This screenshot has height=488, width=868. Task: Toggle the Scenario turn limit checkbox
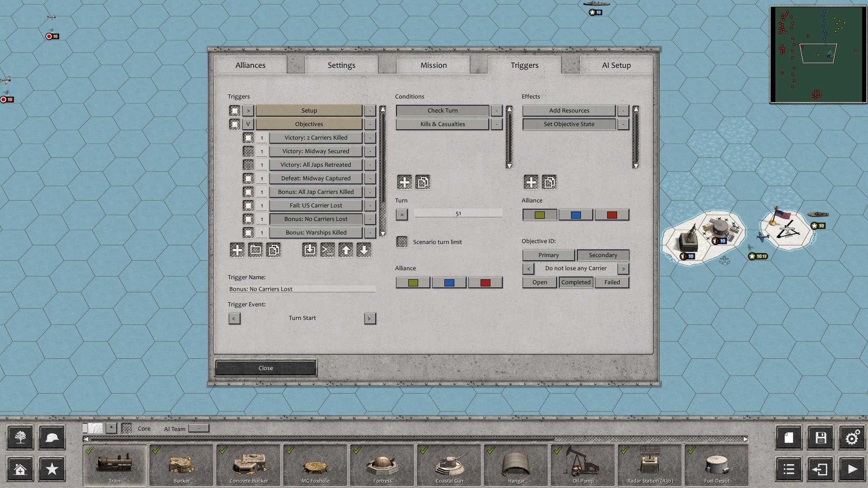coord(401,242)
